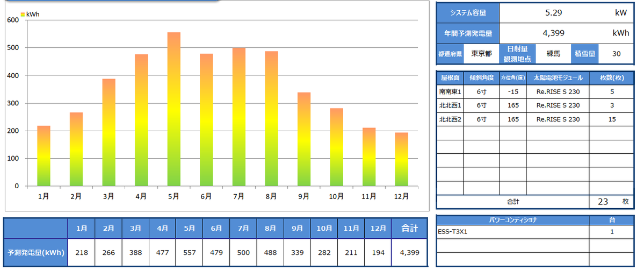Select the 266 value under 2月
The width and height of the screenshot is (644, 270).
pyautogui.click(x=108, y=252)
